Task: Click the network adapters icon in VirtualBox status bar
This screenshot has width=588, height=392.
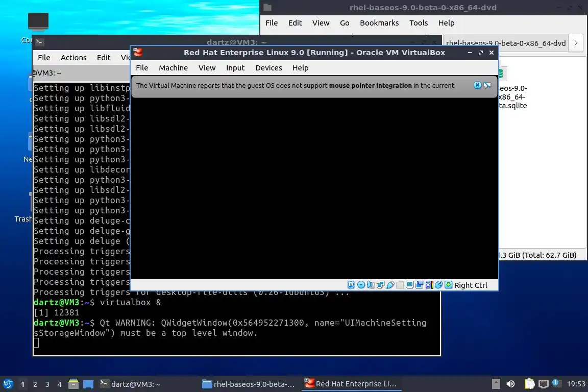Action: click(380, 285)
